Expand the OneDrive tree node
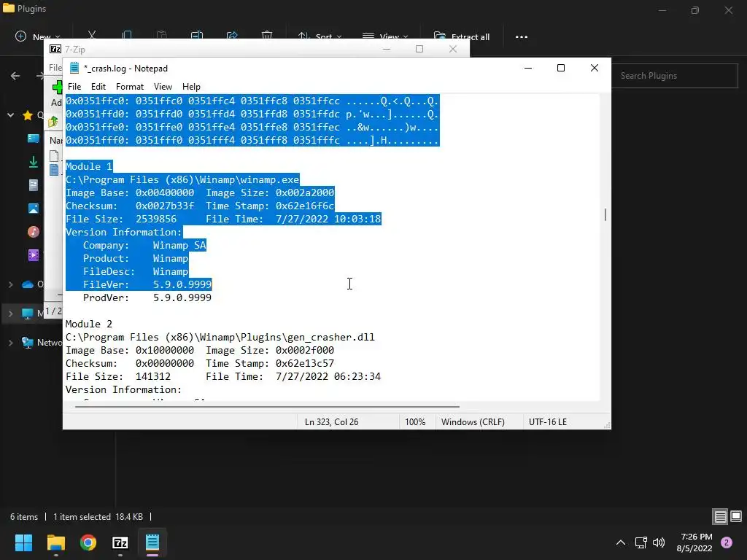Image resolution: width=747 pixels, height=560 pixels. point(10,284)
